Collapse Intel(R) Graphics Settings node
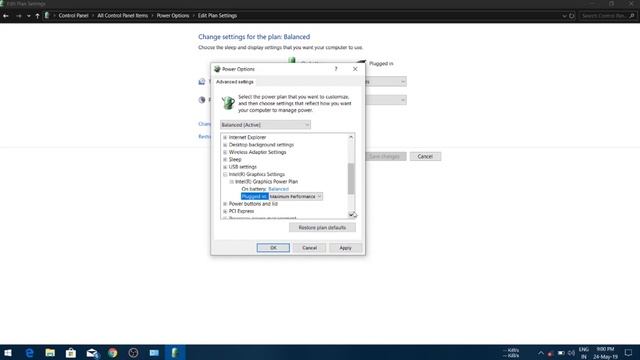 [225, 174]
